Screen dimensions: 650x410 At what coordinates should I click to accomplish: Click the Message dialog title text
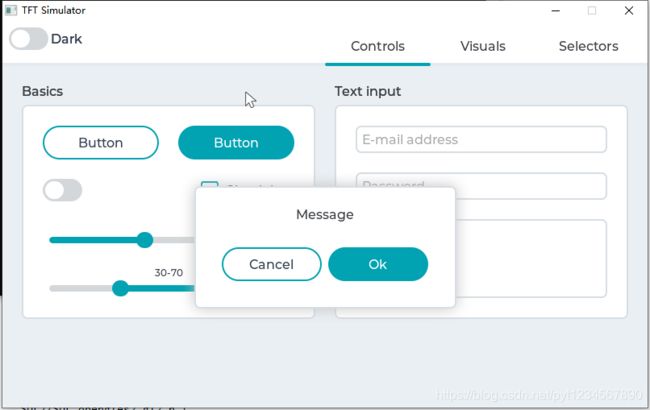(x=325, y=214)
